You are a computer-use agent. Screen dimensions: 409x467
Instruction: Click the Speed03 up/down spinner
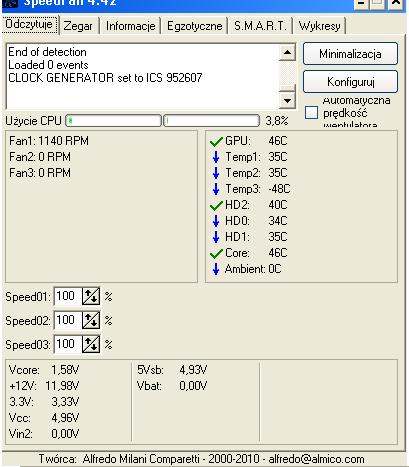click(91, 344)
